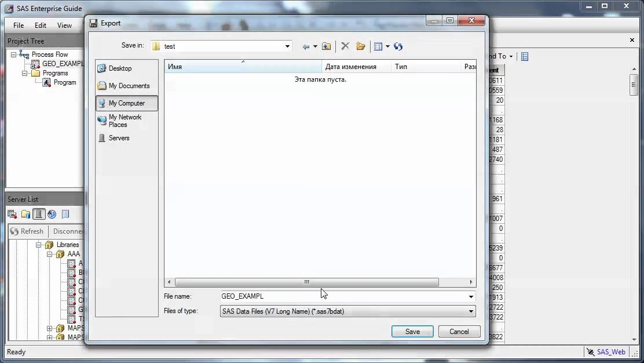644x363 pixels.
Task: Open the views dropdown arrow
Action: [x=387, y=46]
